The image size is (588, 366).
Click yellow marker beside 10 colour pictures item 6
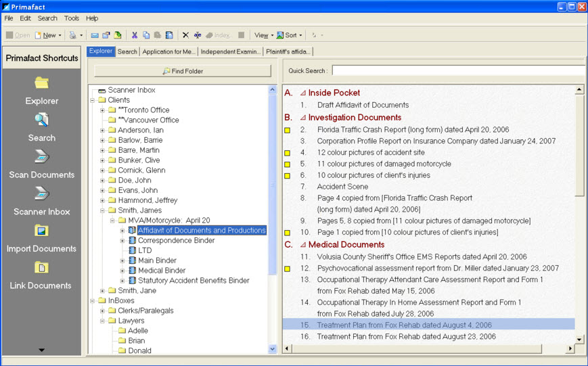pos(288,175)
